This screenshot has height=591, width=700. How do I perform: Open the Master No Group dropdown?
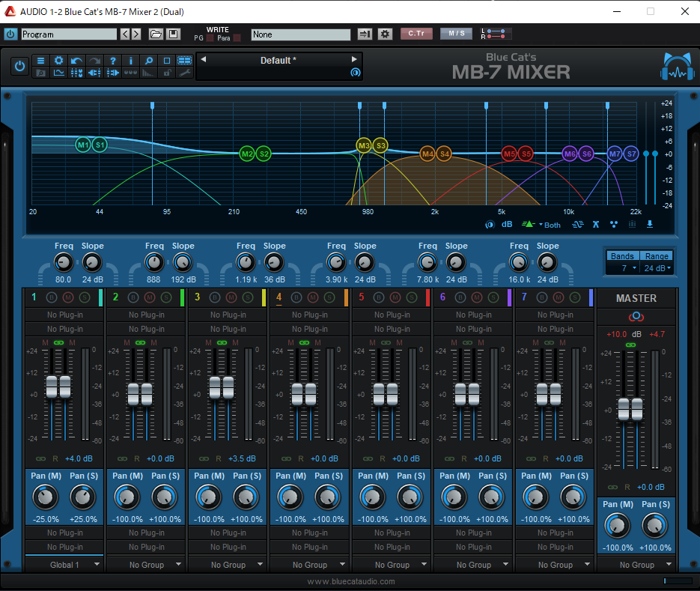click(637, 565)
